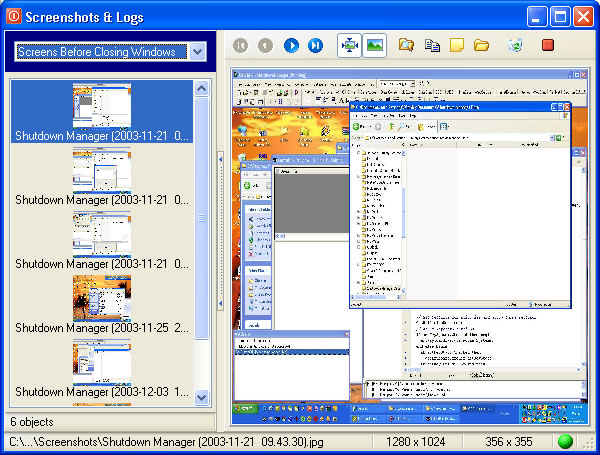Click the folder search icon in toolbar

406,45
